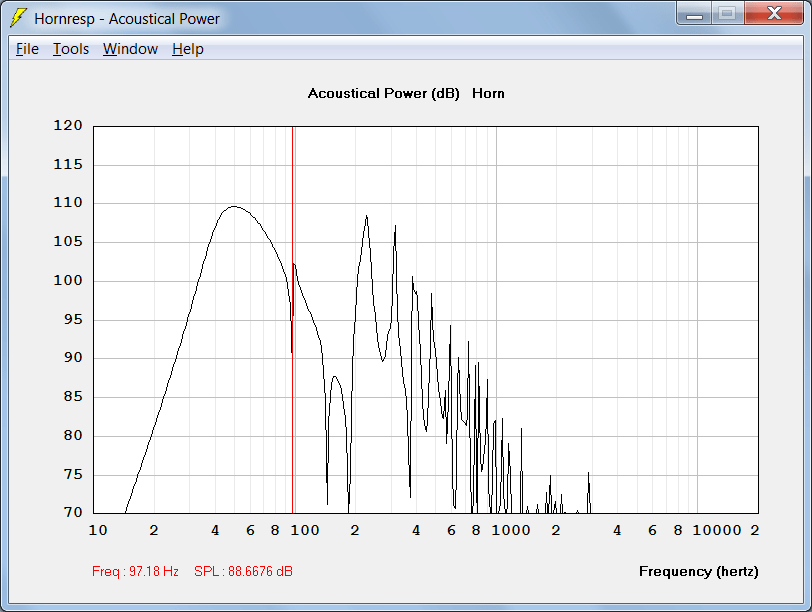Open the Window menu
This screenshot has width=812, height=612.
tap(130, 49)
